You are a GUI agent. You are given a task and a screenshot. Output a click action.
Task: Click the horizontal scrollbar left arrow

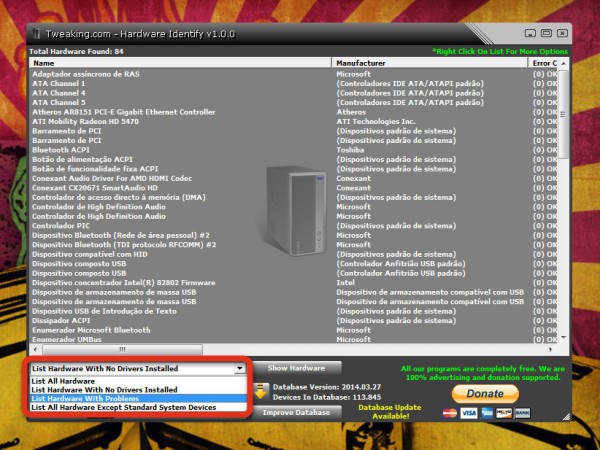click(35, 349)
